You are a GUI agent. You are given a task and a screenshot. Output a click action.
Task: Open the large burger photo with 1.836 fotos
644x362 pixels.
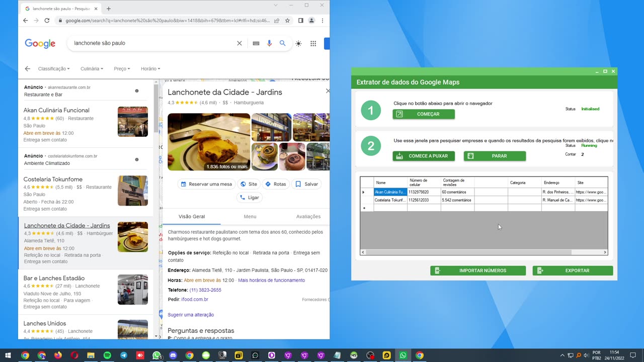tap(209, 142)
